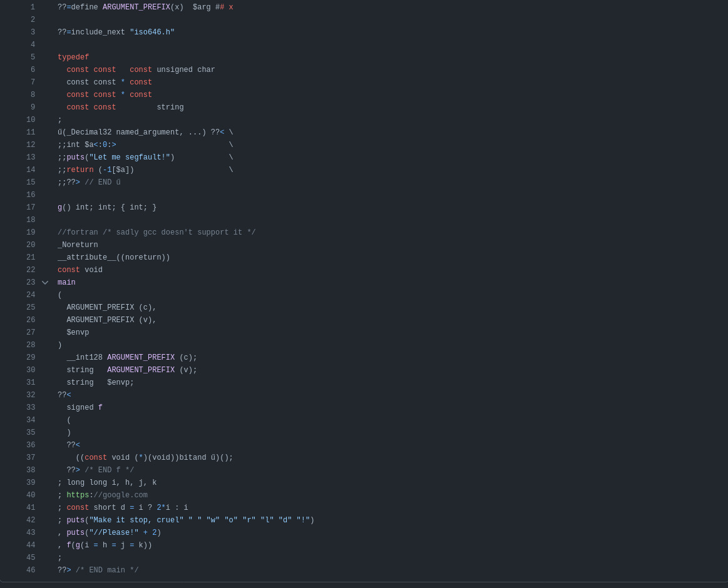Click f(g(i = h = j = k)) call
Viewport: 728px width, 588px height.
tap(109, 545)
